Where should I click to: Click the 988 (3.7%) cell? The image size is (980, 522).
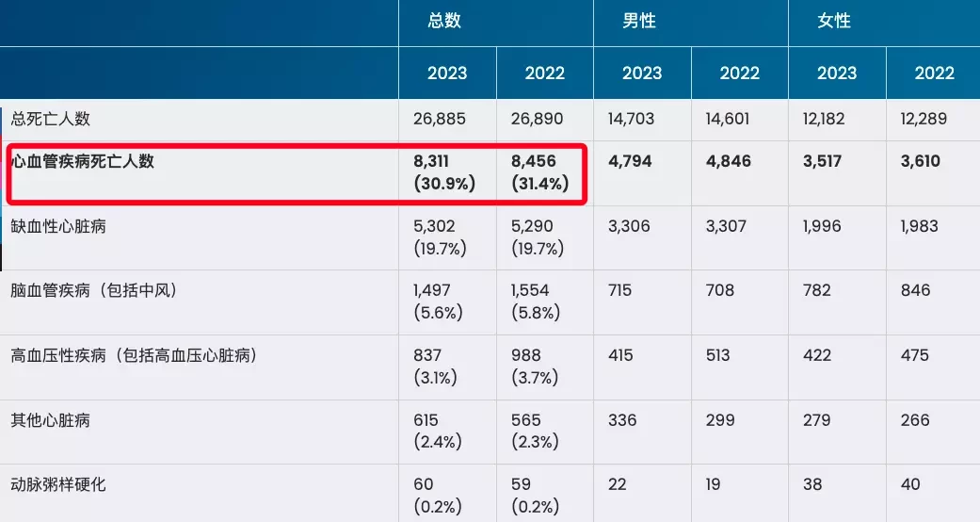tap(535, 367)
